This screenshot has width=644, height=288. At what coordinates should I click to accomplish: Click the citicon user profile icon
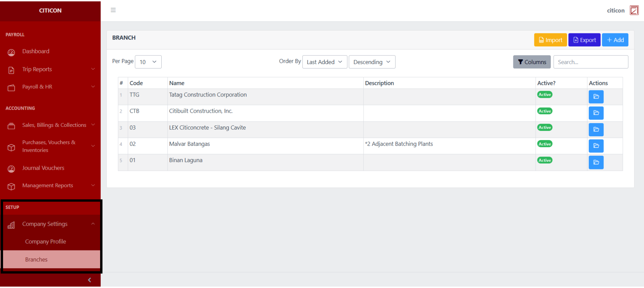point(634,11)
